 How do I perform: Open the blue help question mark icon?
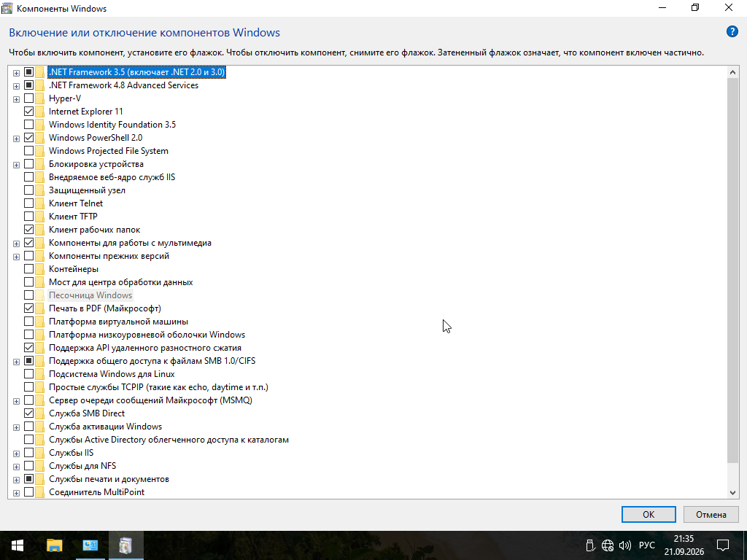(732, 32)
